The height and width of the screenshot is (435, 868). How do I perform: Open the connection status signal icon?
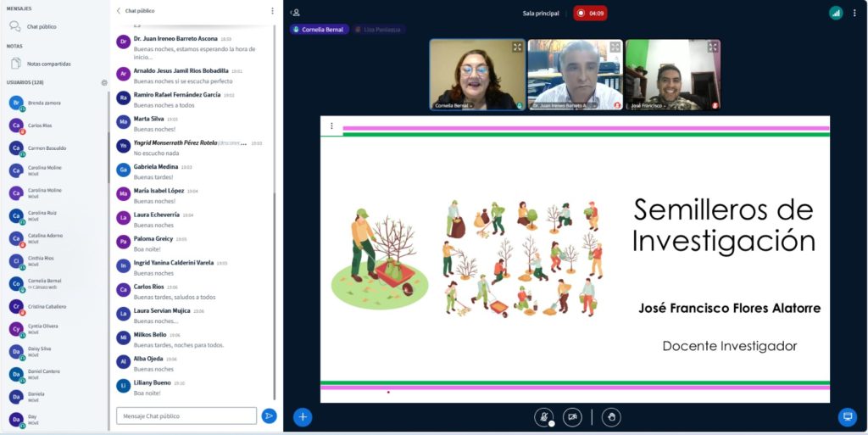[836, 13]
